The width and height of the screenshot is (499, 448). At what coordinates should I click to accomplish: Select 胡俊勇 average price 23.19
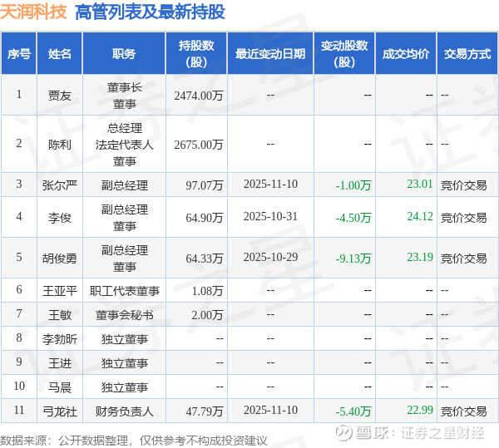click(420, 257)
